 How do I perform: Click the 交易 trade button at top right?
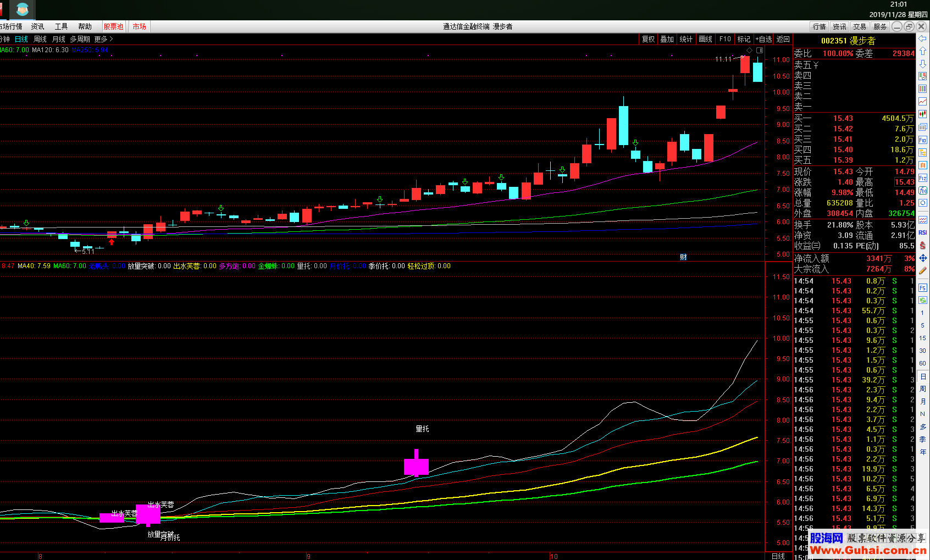pos(860,26)
